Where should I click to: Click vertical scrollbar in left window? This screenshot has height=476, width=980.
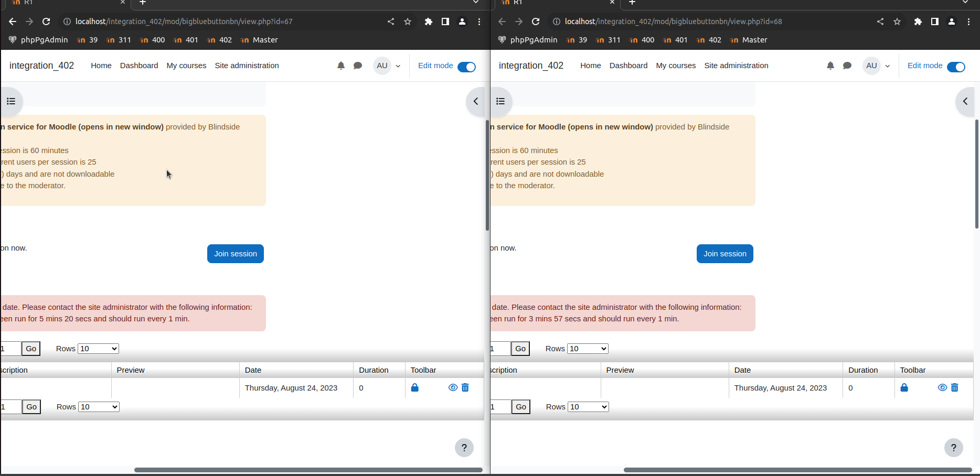(x=487, y=176)
